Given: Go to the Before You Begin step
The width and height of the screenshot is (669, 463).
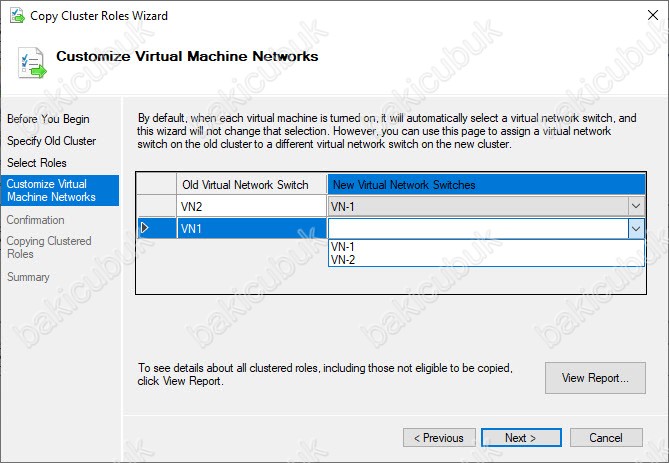Looking at the screenshot, I should click(48, 119).
